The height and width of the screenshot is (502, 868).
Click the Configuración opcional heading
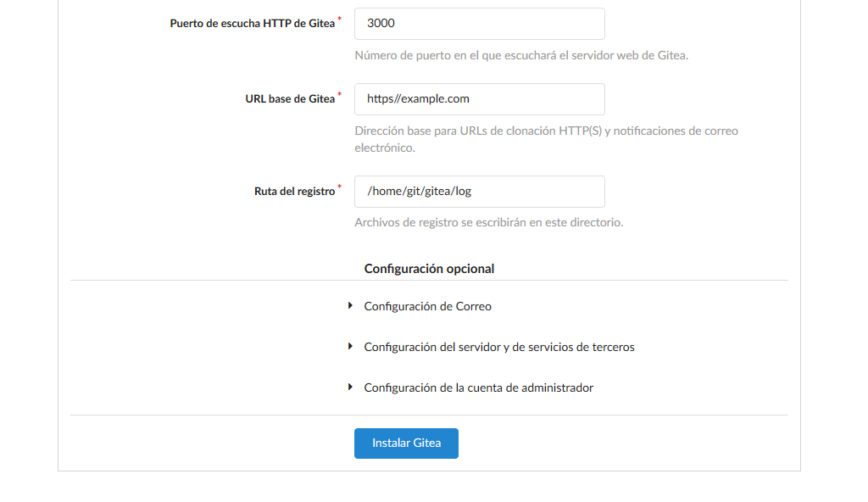(429, 269)
